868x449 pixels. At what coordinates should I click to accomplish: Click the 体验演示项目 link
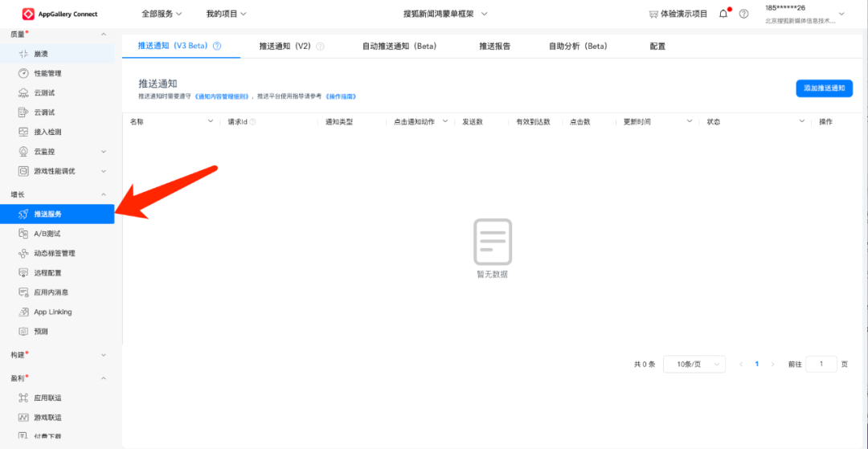pyautogui.click(x=684, y=14)
